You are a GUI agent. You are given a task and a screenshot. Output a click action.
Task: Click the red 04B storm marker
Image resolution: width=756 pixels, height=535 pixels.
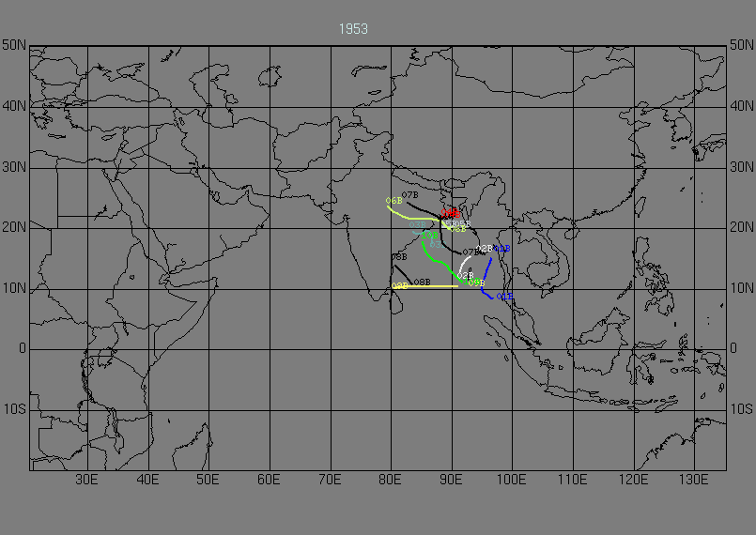pos(450,214)
